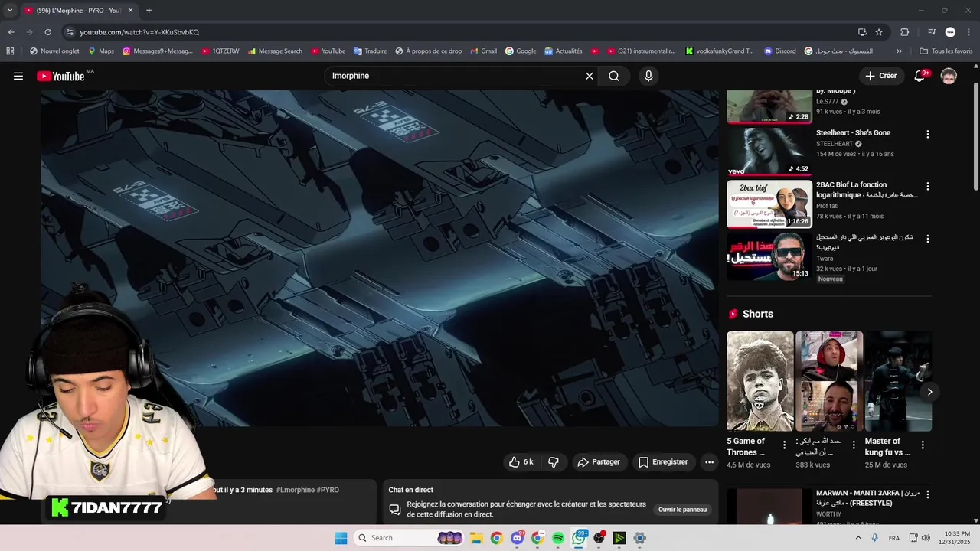980x551 pixels.
Task: Open the Windows Start menu
Action: (x=341, y=538)
